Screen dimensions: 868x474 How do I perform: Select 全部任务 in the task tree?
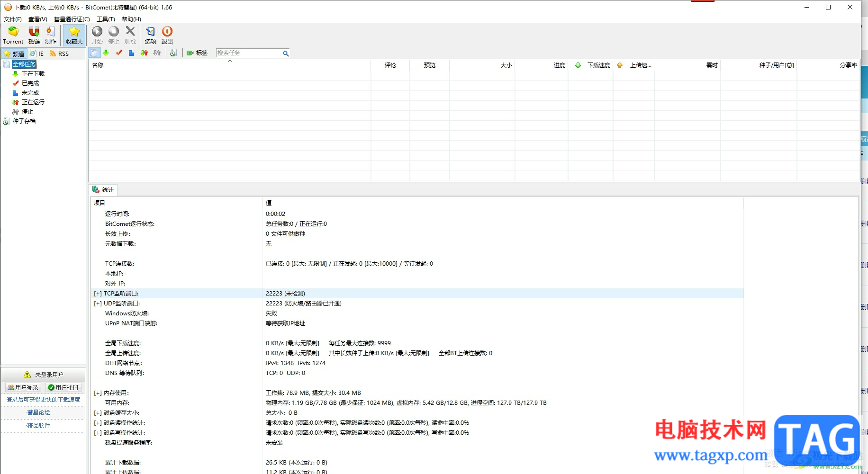(x=24, y=64)
